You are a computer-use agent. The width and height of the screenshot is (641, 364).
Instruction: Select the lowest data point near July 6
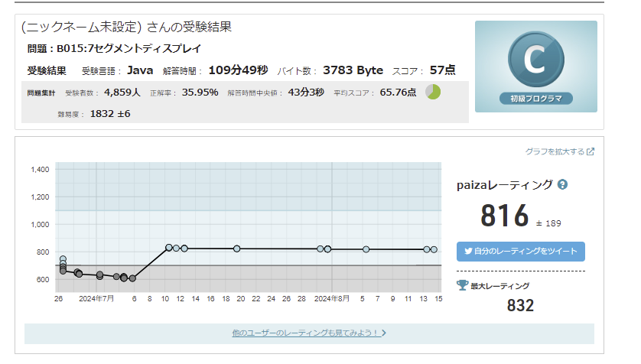[x=132, y=278]
